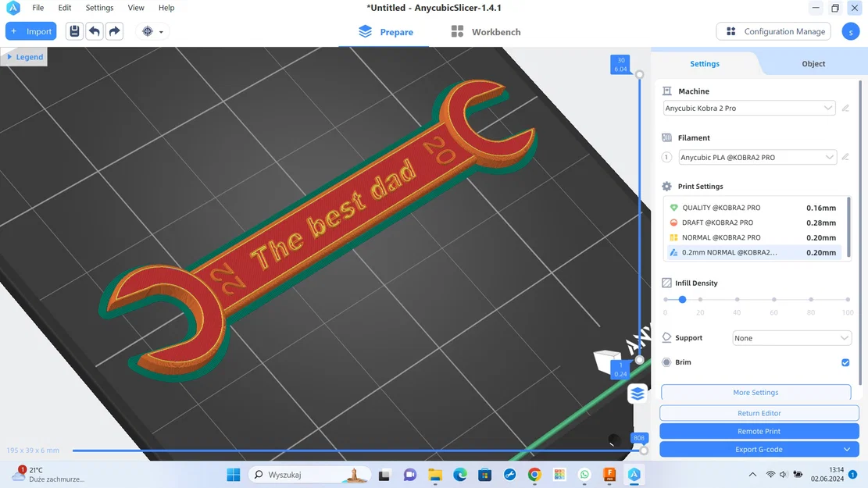Image resolution: width=868 pixels, height=488 pixels.
Task: Click Return Editor button
Action: (x=759, y=413)
